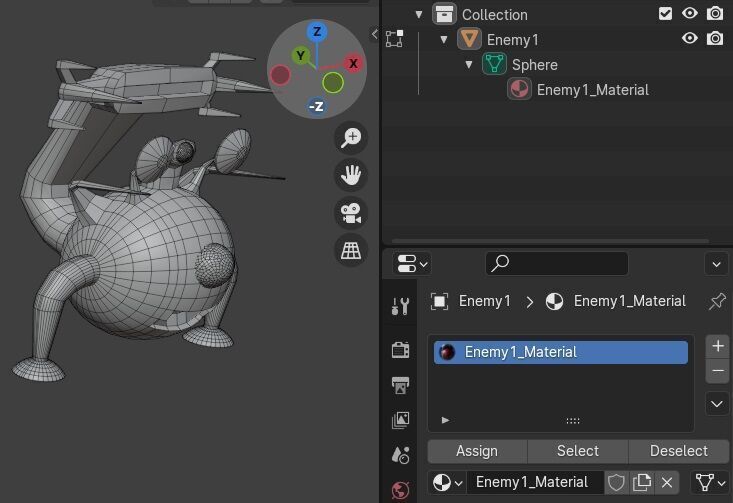Click the Select button
The height and width of the screenshot is (503, 733).
pyautogui.click(x=578, y=451)
